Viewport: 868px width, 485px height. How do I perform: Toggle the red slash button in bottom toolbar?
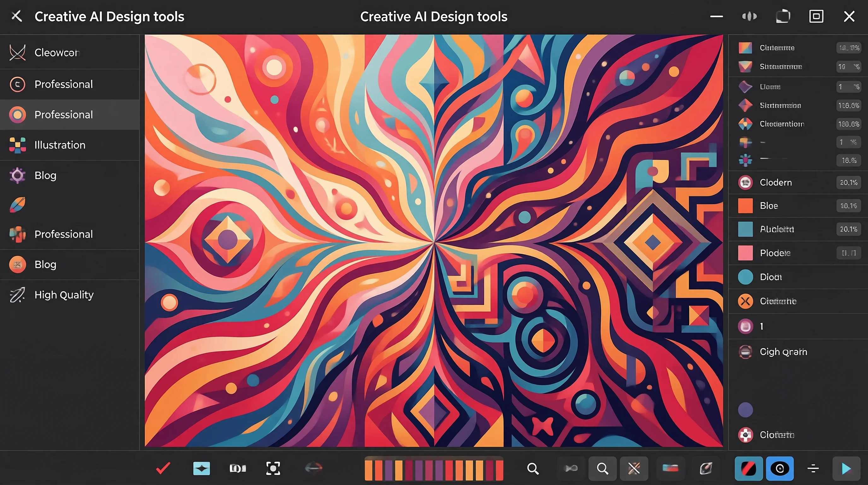click(749, 469)
